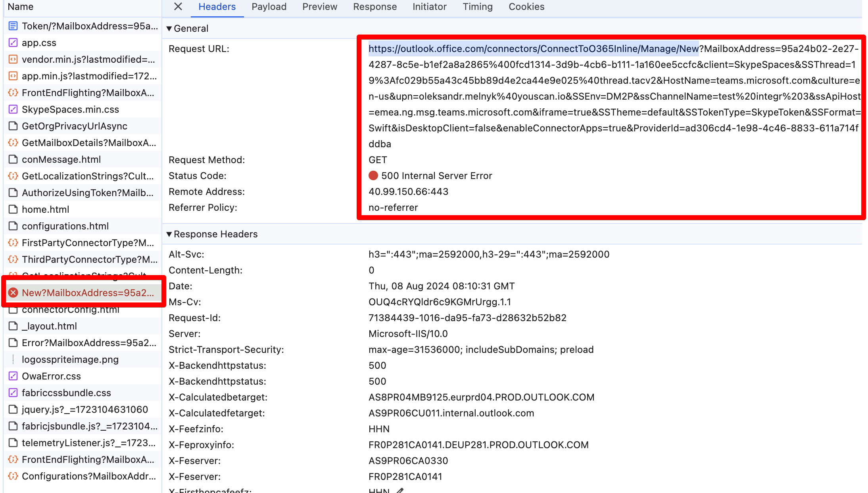Click the GET request method value
This screenshot has height=493, width=868.
378,160
